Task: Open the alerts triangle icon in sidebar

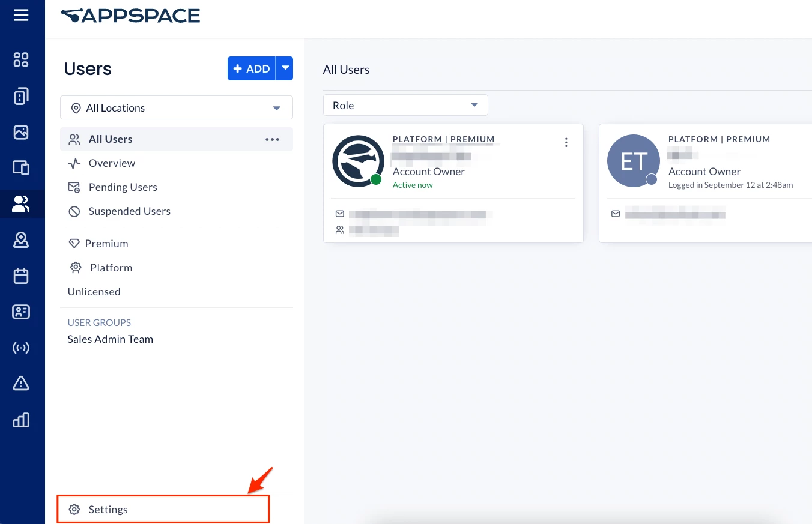Action: point(21,383)
